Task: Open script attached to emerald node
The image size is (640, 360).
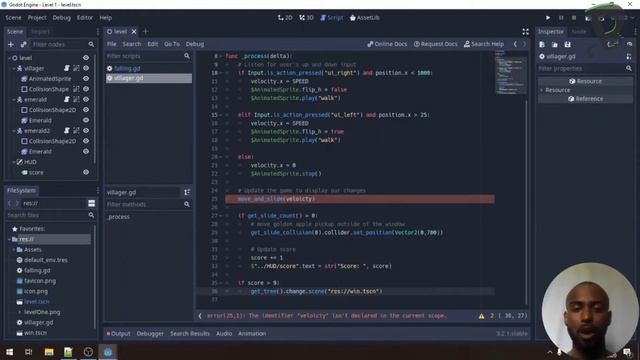Action: [67, 99]
